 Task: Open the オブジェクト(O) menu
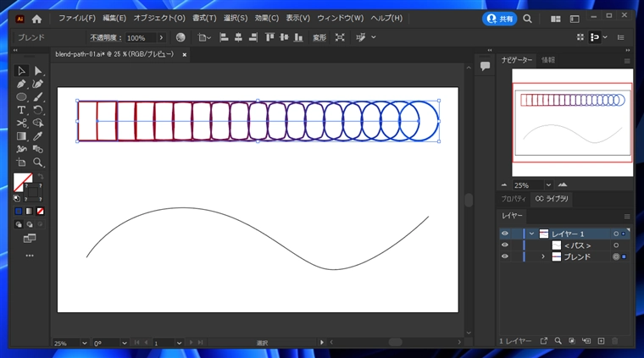pyautogui.click(x=159, y=19)
